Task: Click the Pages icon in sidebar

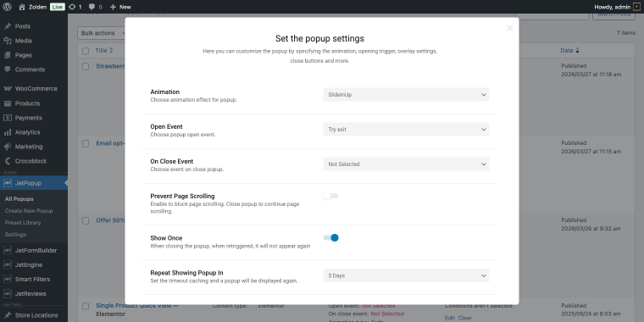Action: point(8,55)
